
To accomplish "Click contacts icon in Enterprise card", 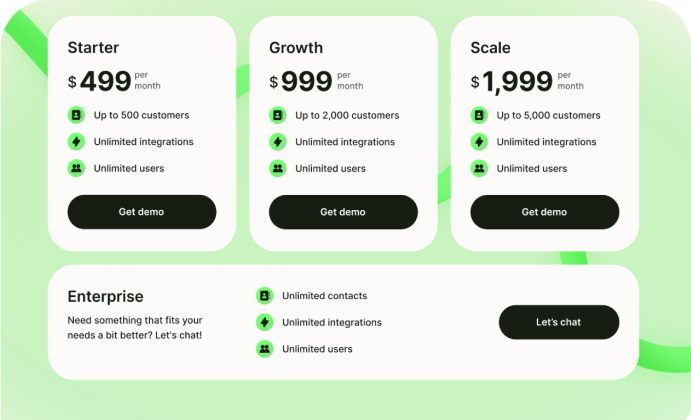I will click(x=264, y=296).
